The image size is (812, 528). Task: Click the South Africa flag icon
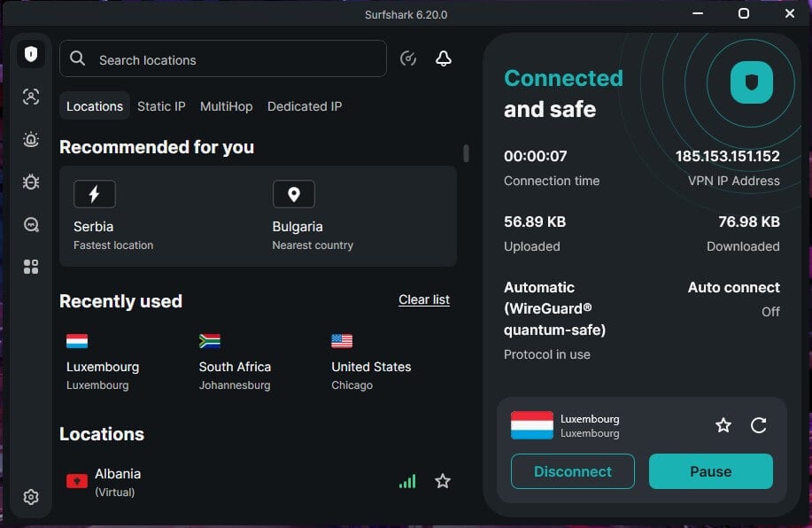[210, 341]
